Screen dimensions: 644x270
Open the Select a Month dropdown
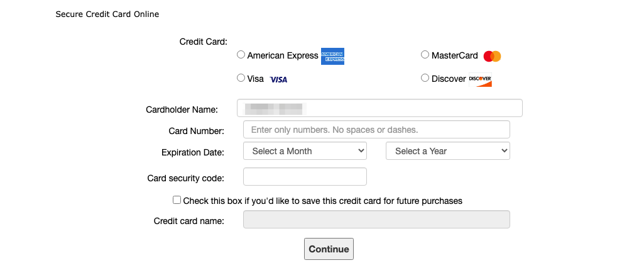click(x=305, y=151)
